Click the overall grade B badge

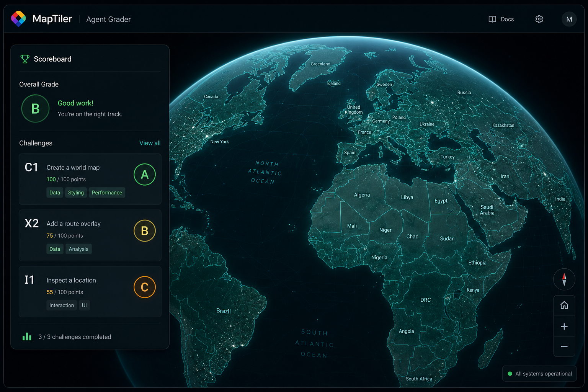tap(35, 109)
